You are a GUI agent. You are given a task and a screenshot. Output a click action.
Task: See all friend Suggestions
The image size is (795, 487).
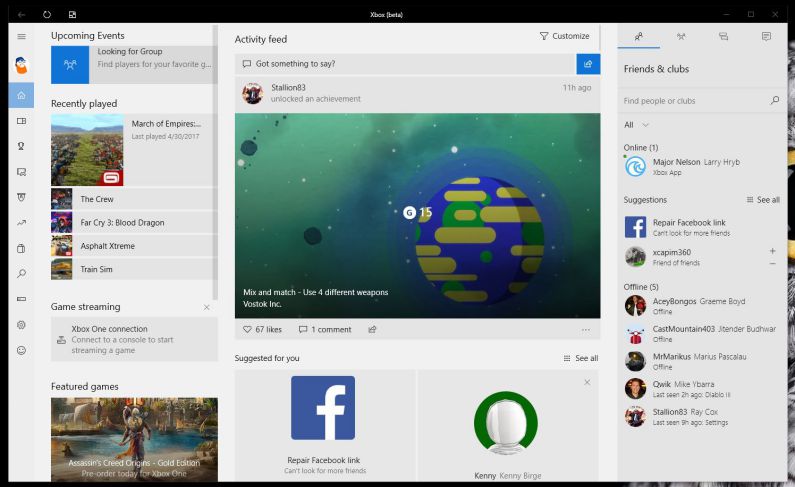pyautogui.click(x=763, y=200)
